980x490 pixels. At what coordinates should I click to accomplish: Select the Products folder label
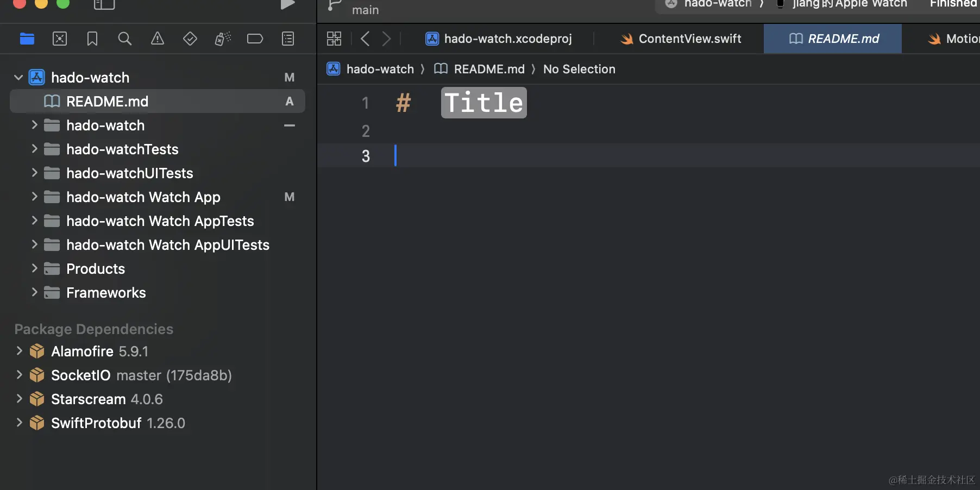(x=96, y=269)
